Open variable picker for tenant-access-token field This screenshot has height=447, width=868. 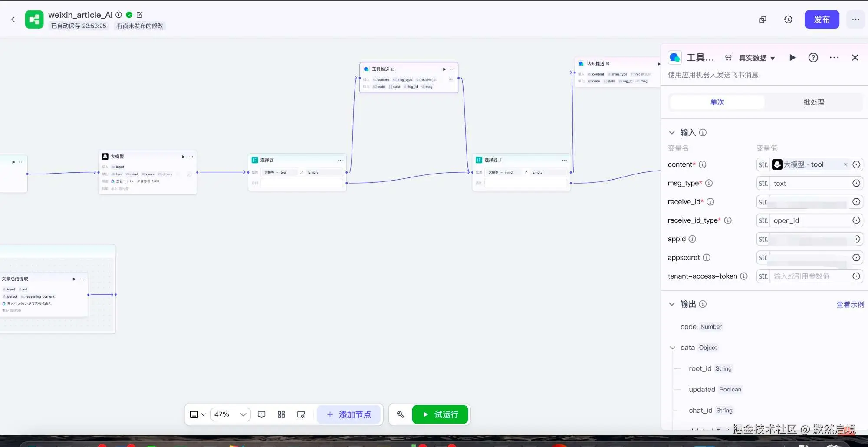tap(856, 276)
